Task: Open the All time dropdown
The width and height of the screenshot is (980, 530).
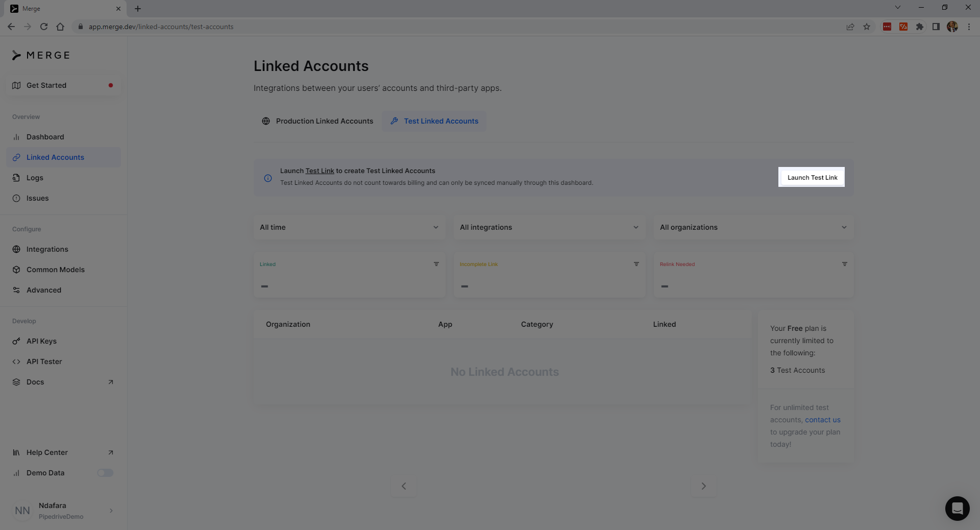Action: [349, 227]
